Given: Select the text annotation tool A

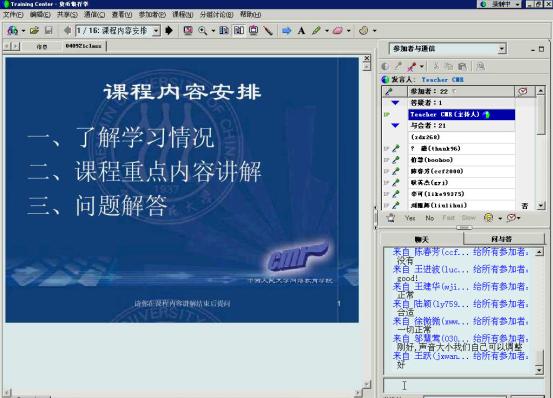Looking at the screenshot, I should 301,31.
